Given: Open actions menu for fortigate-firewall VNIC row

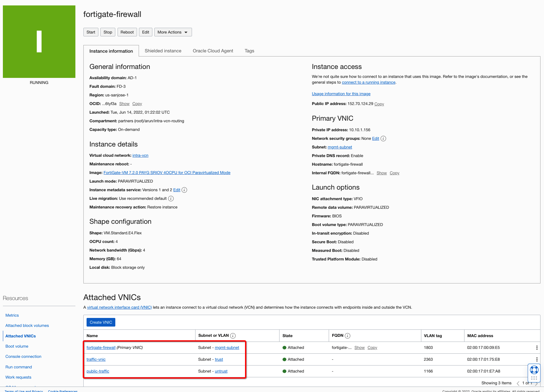Looking at the screenshot, I should pyautogui.click(x=537, y=348).
